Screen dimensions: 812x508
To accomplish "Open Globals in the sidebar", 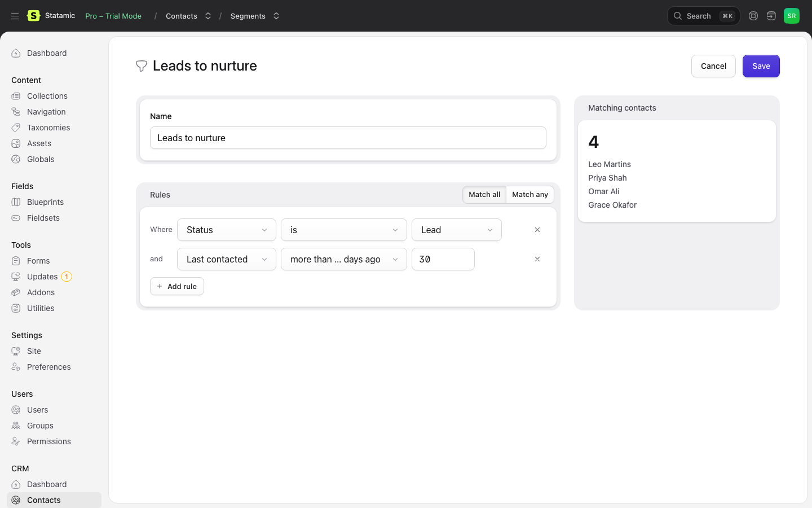I will pos(41,159).
